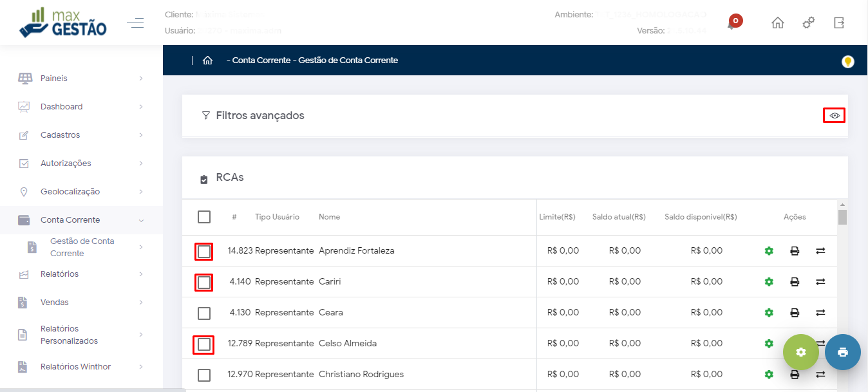Expand the Relatórios sidebar menu

80,274
